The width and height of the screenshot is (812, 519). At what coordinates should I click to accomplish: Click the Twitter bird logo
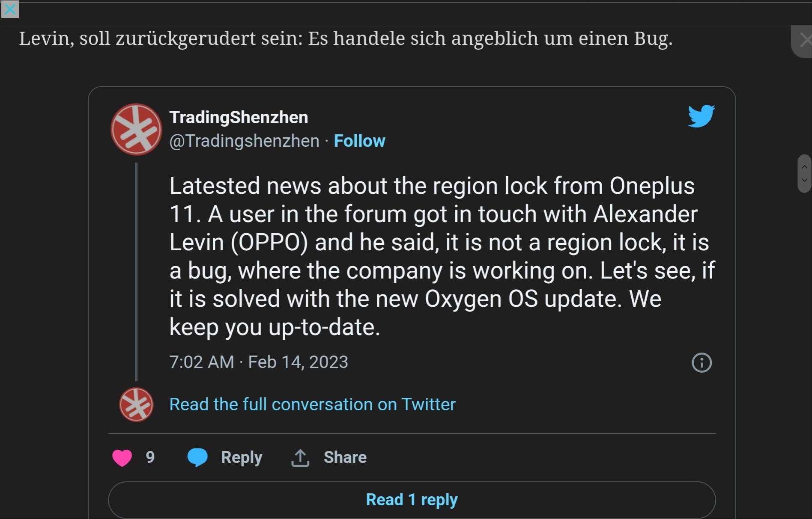point(701,116)
